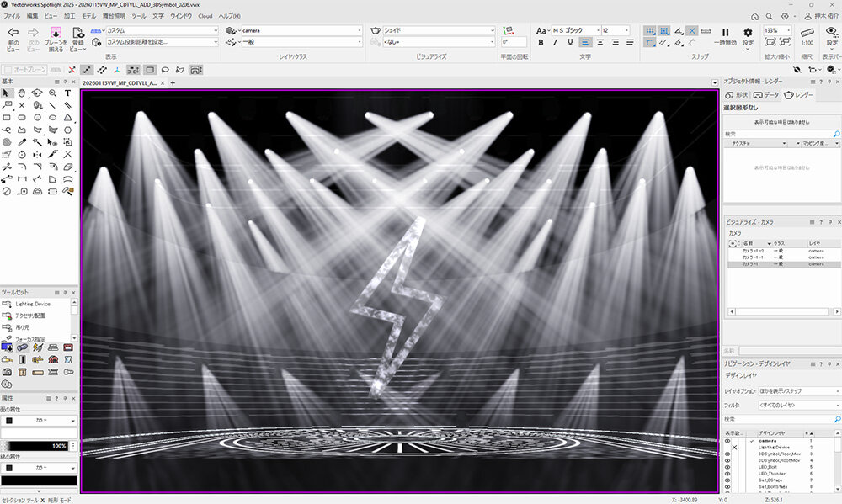Click the Bold text formatting icon
Screen dimensions: 842x504
click(x=541, y=42)
